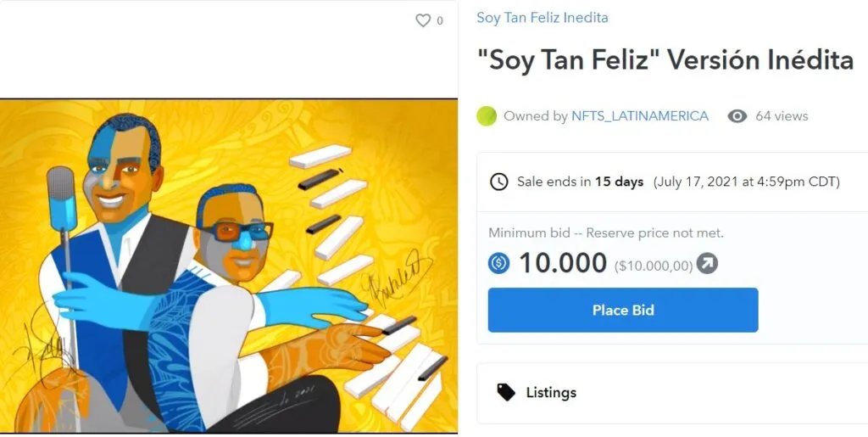
Task: Click the Minimum bid reserve price notice
Action: (605, 233)
